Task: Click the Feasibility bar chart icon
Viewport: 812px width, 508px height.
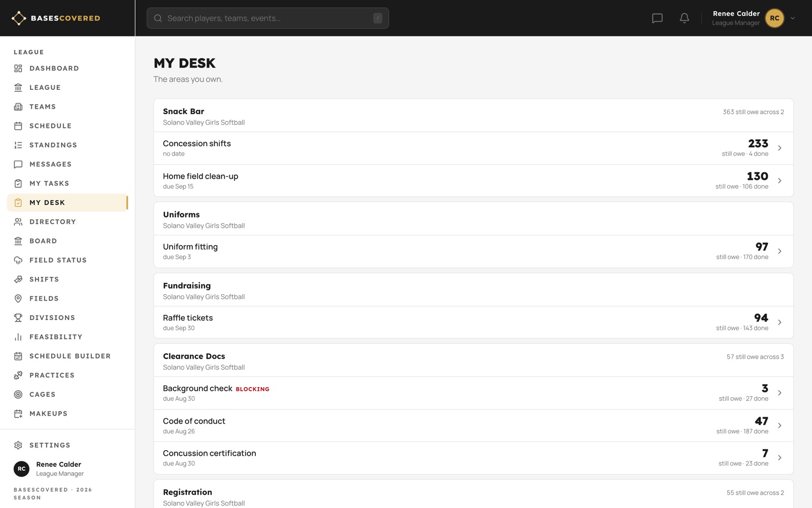Action: coord(18,337)
